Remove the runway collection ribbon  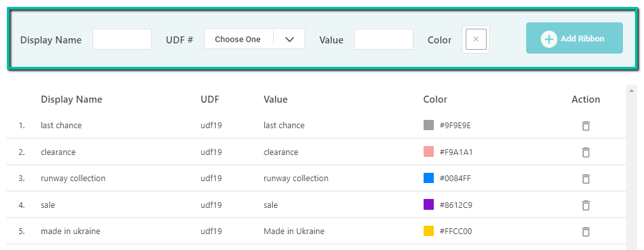click(586, 179)
